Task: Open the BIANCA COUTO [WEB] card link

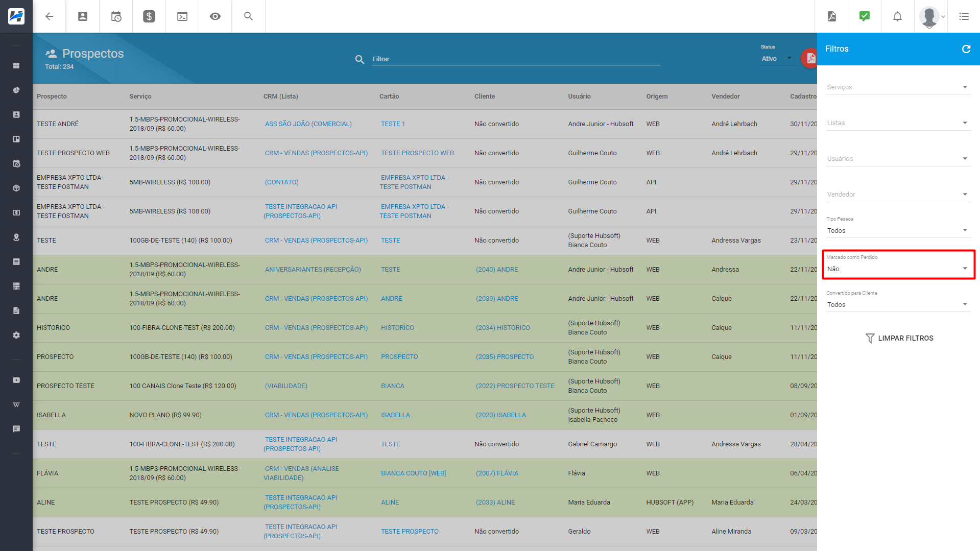Action: (x=413, y=473)
